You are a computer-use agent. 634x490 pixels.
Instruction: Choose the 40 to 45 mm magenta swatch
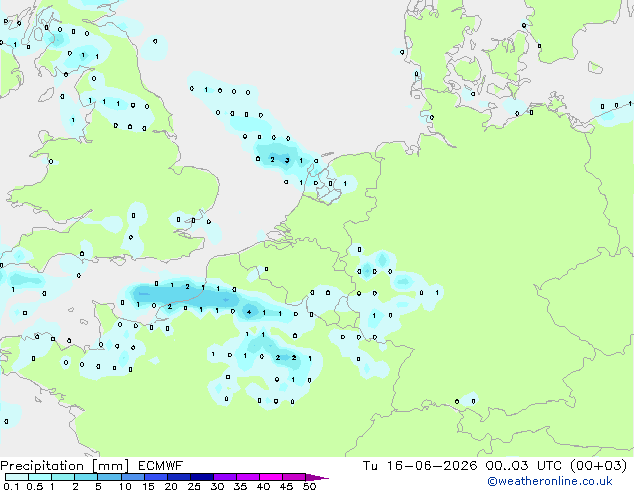point(271,477)
